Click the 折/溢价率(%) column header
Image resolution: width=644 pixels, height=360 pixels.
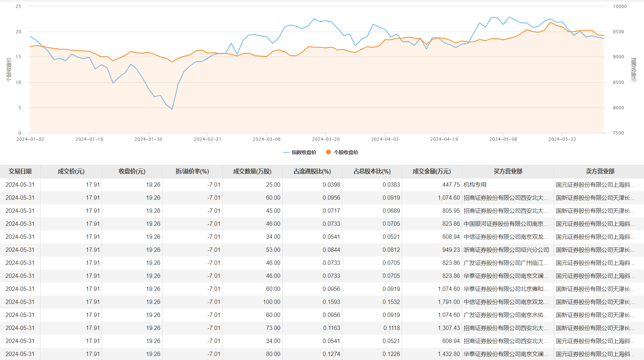(192, 171)
